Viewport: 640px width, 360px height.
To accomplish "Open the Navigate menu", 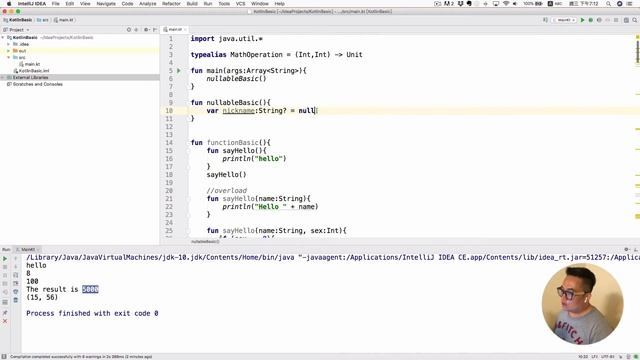I will point(106,4).
